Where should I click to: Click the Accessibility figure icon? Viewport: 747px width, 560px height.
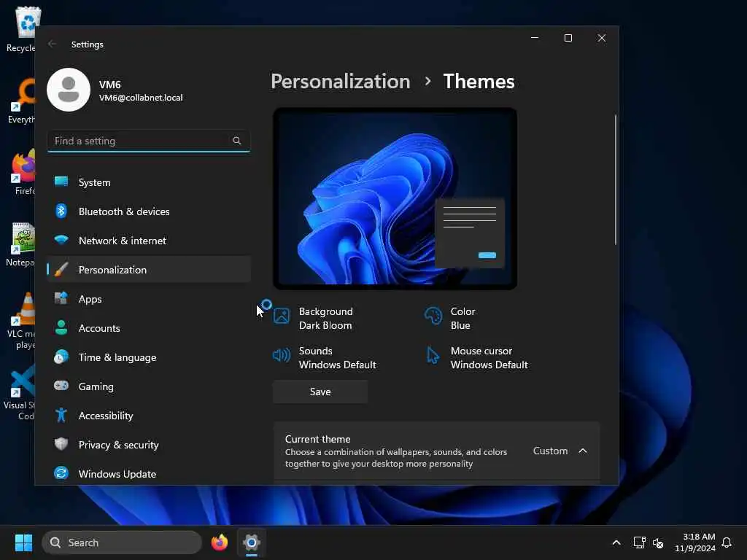point(61,415)
